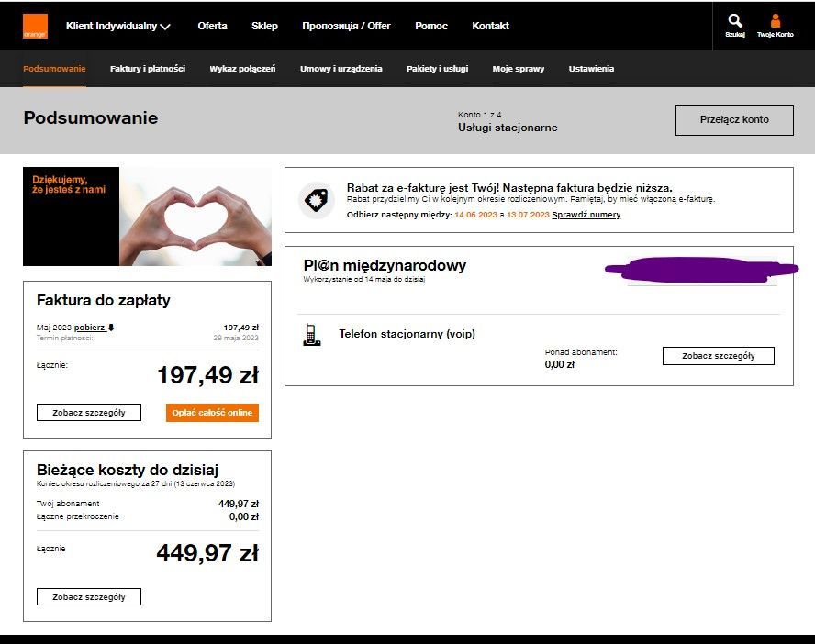
Task: Open the Kontakt menu
Action: (x=491, y=26)
